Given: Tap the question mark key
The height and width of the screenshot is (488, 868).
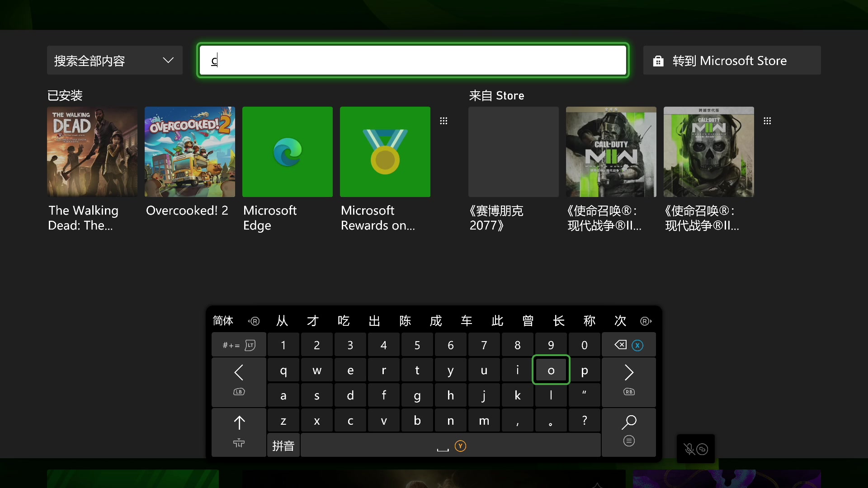Looking at the screenshot, I should tap(585, 421).
